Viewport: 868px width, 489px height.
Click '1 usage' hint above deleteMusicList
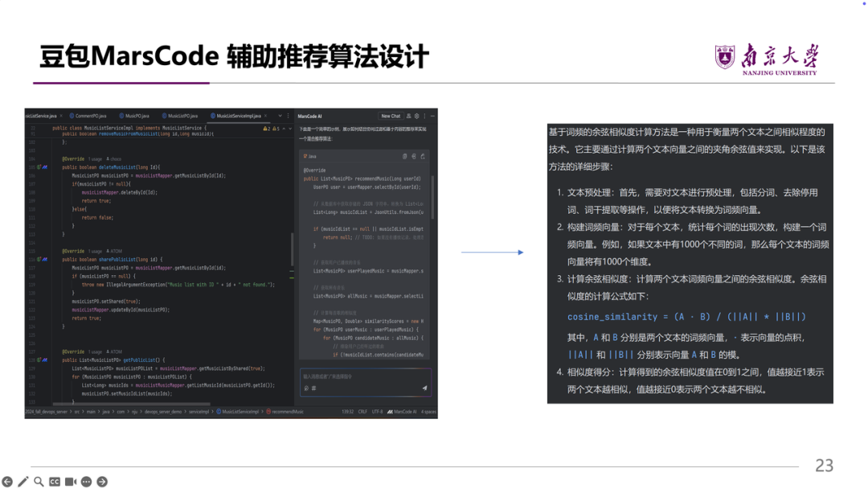point(96,158)
